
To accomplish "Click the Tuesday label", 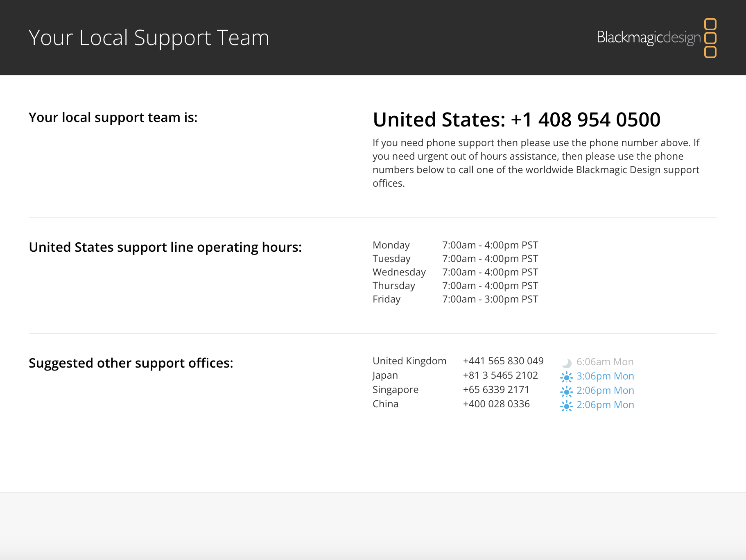I will pos(391,259).
